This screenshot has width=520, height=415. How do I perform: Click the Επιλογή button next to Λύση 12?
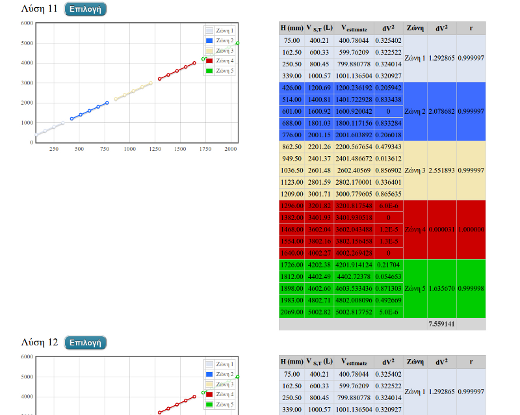pyautogui.click(x=85, y=343)
